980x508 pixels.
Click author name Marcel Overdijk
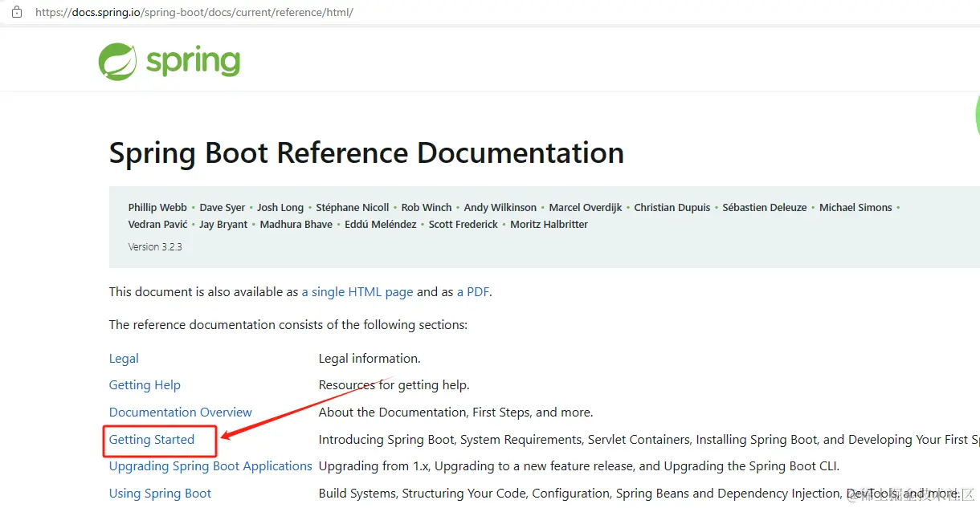[586, 207]
